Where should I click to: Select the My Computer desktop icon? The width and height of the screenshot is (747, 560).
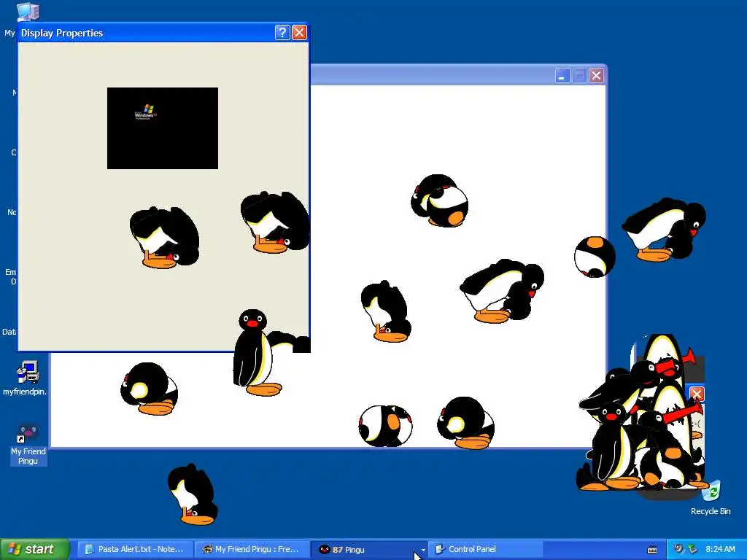(28, 12)
